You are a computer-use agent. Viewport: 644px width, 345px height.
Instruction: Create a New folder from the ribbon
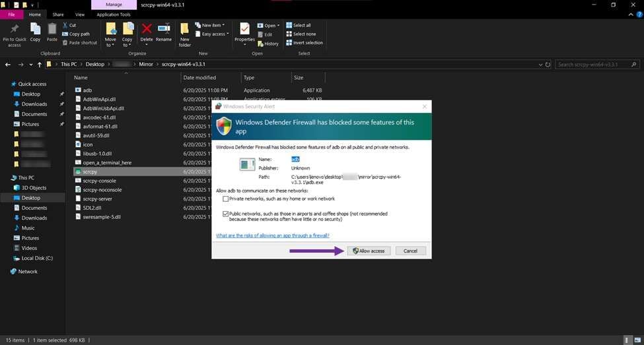pos(184,34)
